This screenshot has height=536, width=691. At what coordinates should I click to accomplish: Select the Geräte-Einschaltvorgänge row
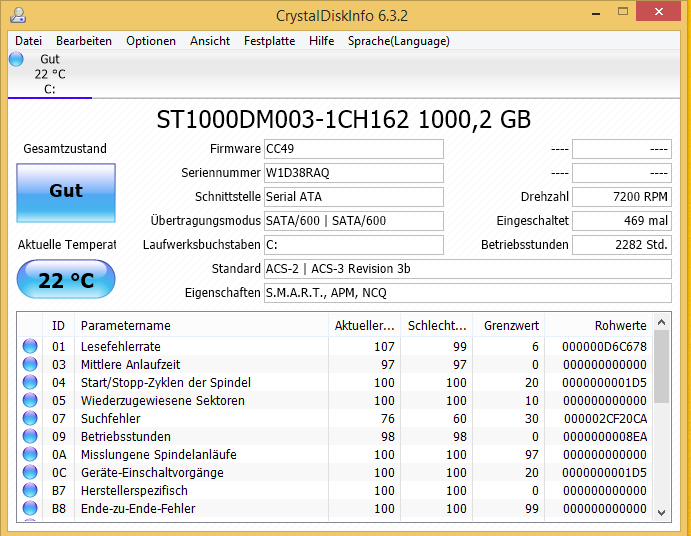click(x=336, y=473)
